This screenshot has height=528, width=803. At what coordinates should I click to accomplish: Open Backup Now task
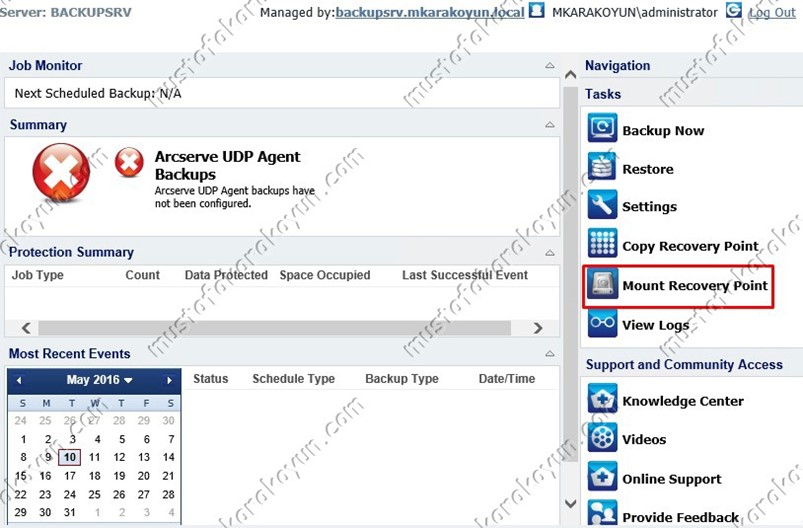click(663, 131)
